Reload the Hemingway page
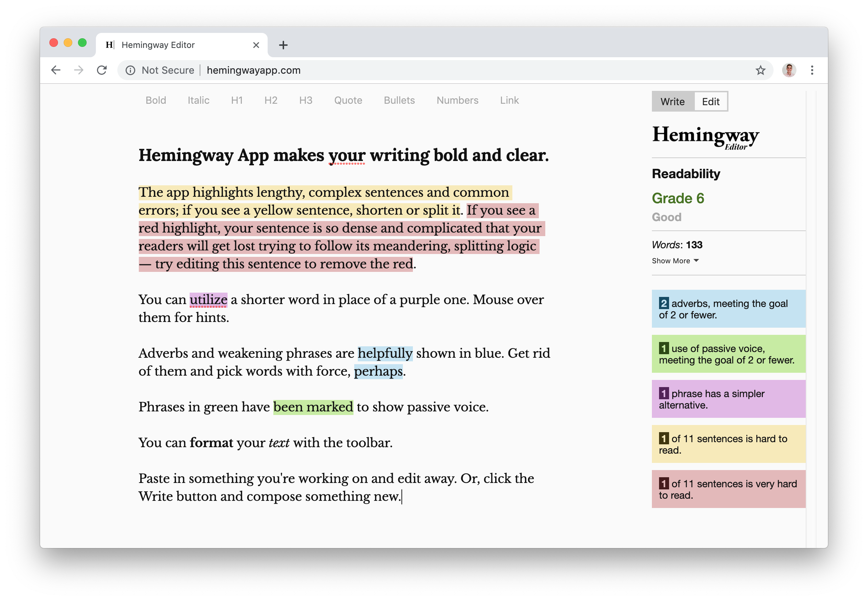 (x=102, y=70)
